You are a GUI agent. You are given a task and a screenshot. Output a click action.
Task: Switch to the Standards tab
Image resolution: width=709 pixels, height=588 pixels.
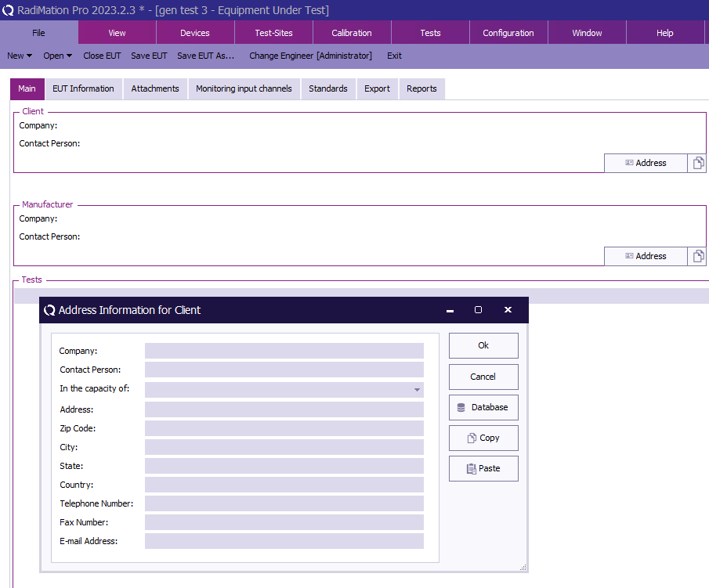pyautogui.click(x=328, y=88)
